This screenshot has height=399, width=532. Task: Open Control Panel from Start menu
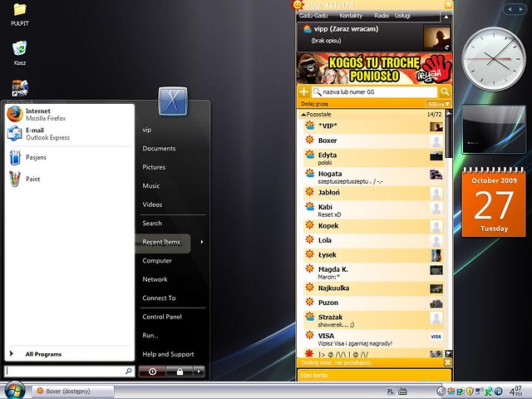point(162,317)
